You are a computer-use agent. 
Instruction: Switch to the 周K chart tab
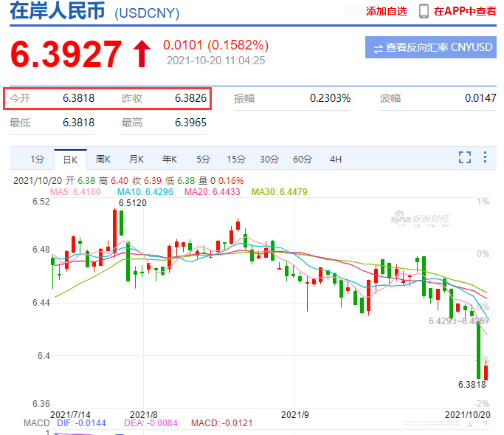tap(103, 160)
